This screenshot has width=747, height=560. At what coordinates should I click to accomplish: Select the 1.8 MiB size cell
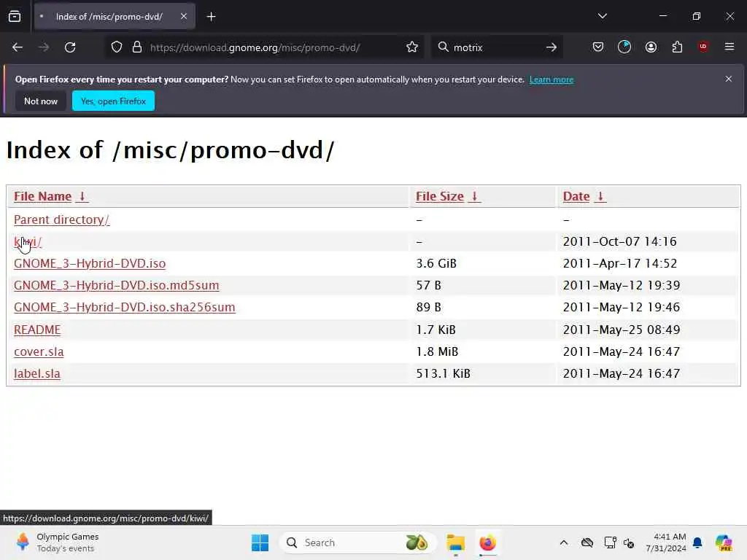click(437, 351)
